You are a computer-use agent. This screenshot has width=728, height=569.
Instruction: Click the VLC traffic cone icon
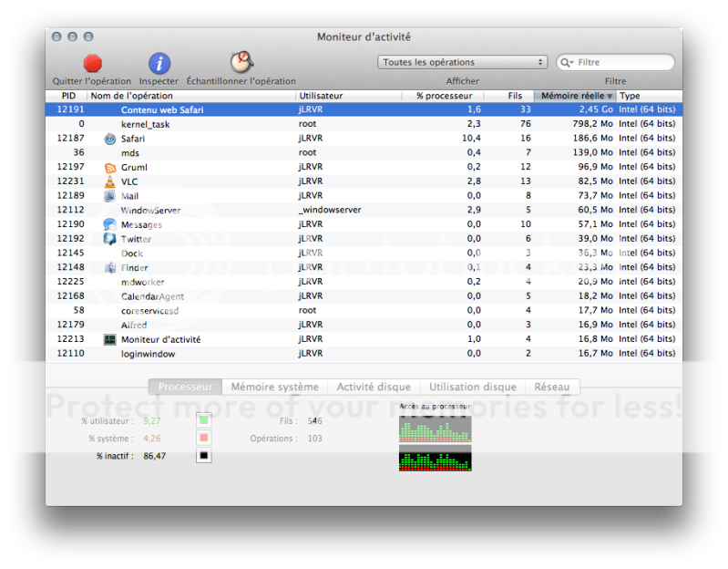(x=110, y=181)
